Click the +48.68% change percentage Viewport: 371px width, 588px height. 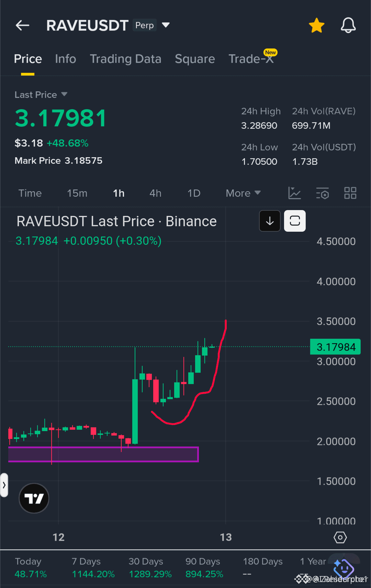[x=68, y=143]
